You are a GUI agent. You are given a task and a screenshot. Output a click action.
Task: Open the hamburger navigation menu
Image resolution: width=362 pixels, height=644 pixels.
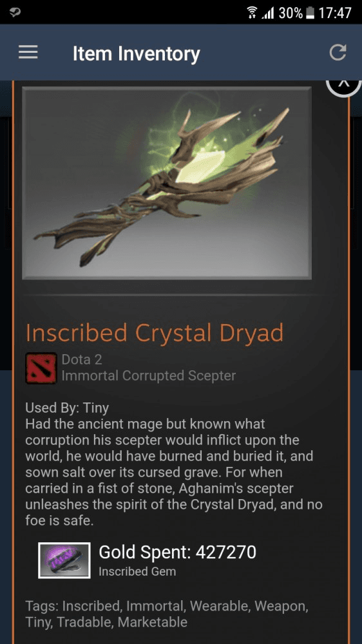click(28, 52)
